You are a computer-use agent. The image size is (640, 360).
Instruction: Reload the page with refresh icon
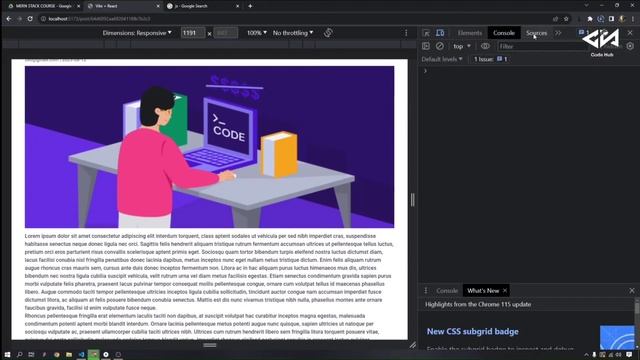click(30, 18)
